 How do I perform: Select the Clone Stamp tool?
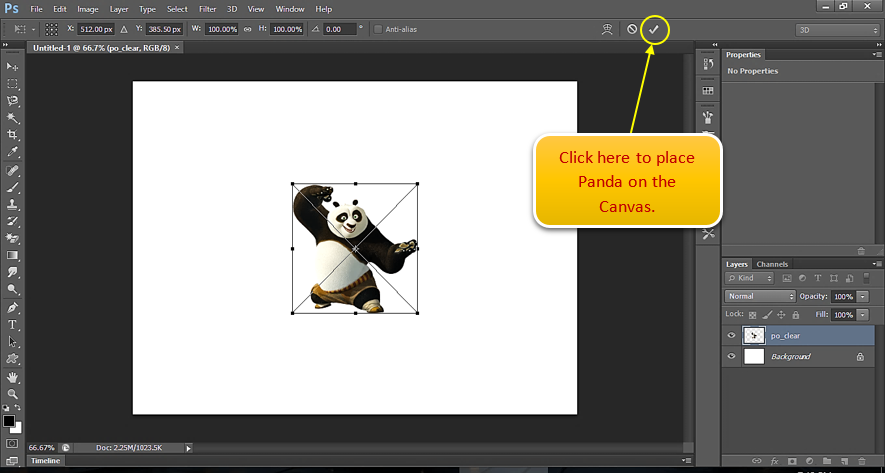(12, 204)
